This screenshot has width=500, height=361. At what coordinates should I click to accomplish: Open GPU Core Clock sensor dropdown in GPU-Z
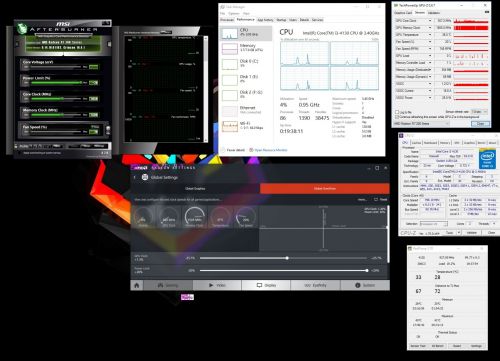pos(430,21)
